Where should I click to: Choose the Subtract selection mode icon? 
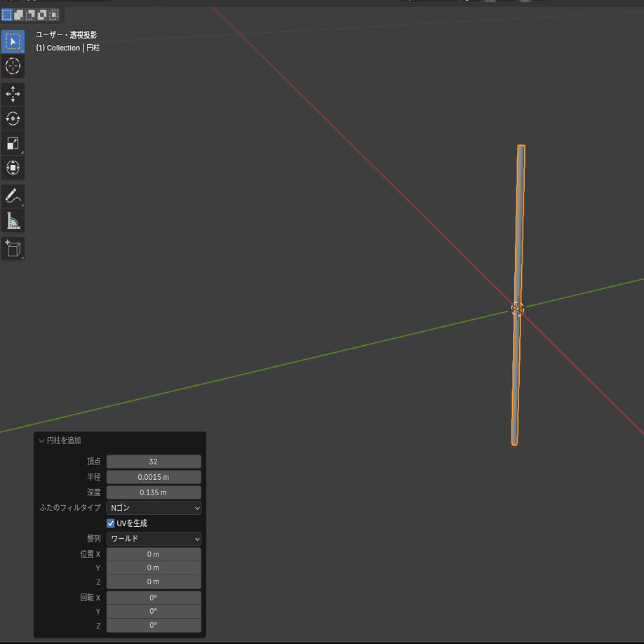tap(30, 15)
